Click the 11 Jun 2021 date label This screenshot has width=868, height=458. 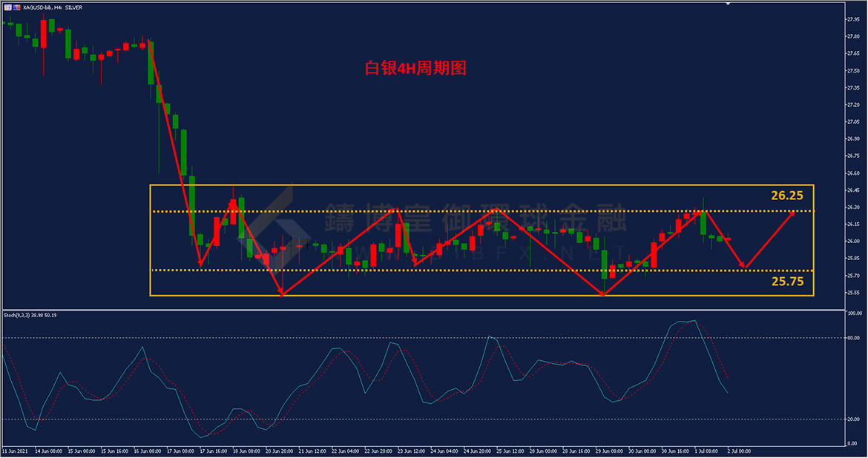pos(16,451)
